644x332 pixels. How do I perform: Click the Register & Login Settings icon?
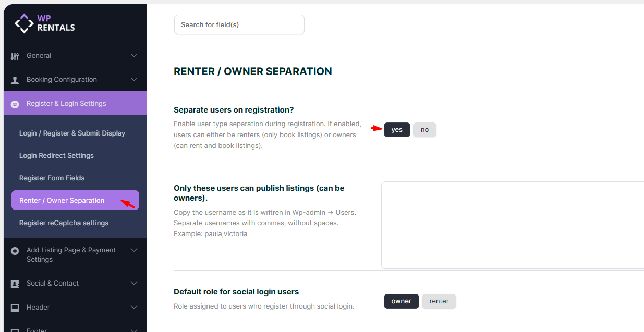[x=15, y=104]
